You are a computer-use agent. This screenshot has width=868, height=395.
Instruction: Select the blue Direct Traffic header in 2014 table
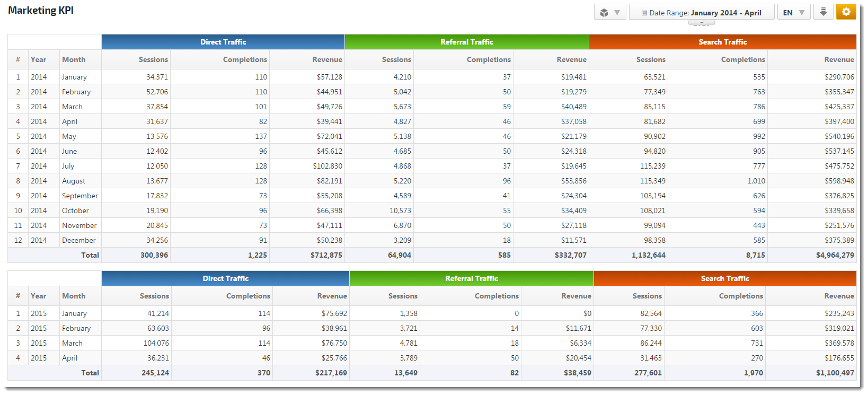tap(223, 42)
